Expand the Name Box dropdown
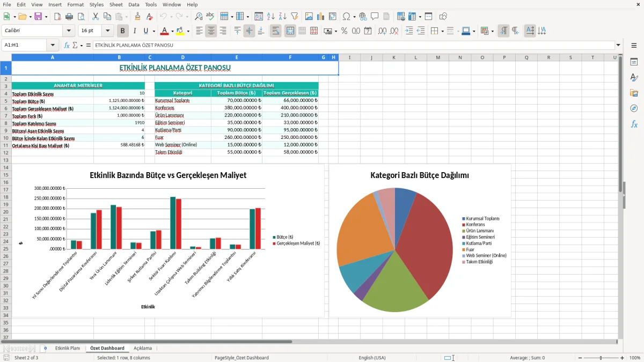The image size is (644, 362). click(53, 46)
